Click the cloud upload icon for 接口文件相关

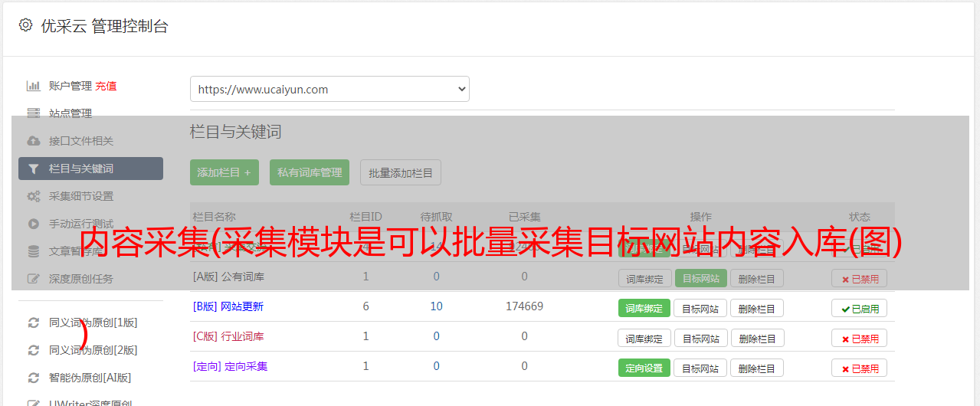(x=34, y=141)
